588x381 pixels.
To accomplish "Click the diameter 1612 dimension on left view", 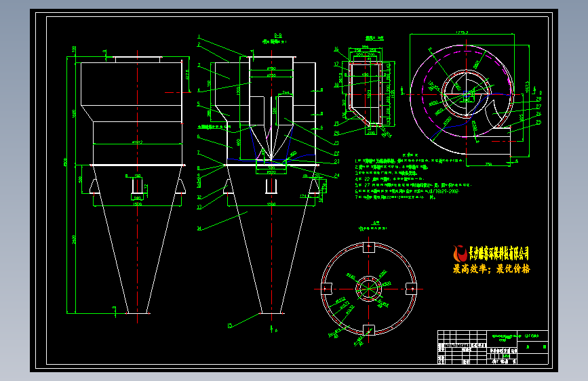I will 137,142.
